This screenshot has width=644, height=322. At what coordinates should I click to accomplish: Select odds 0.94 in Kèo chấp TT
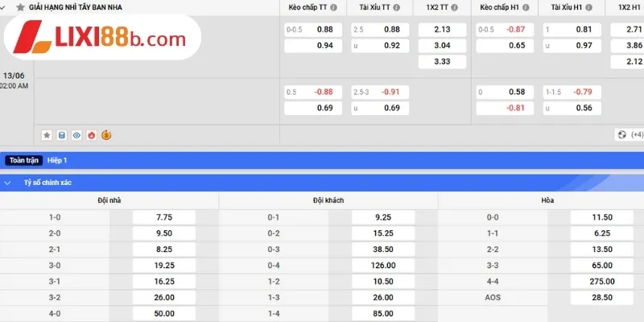[x=313, y=46]
